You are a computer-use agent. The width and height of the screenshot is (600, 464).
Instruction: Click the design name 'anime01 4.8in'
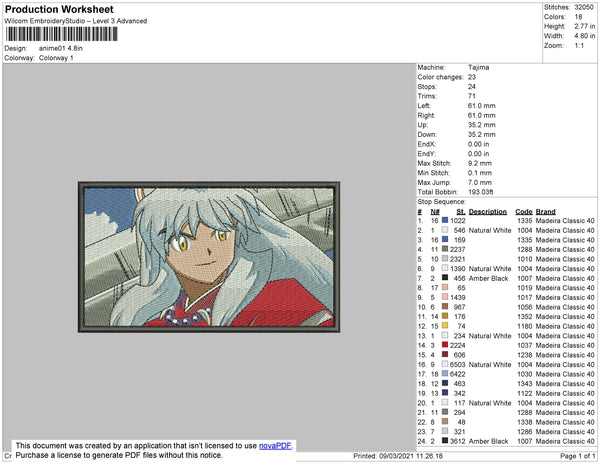tap(61, 49)
